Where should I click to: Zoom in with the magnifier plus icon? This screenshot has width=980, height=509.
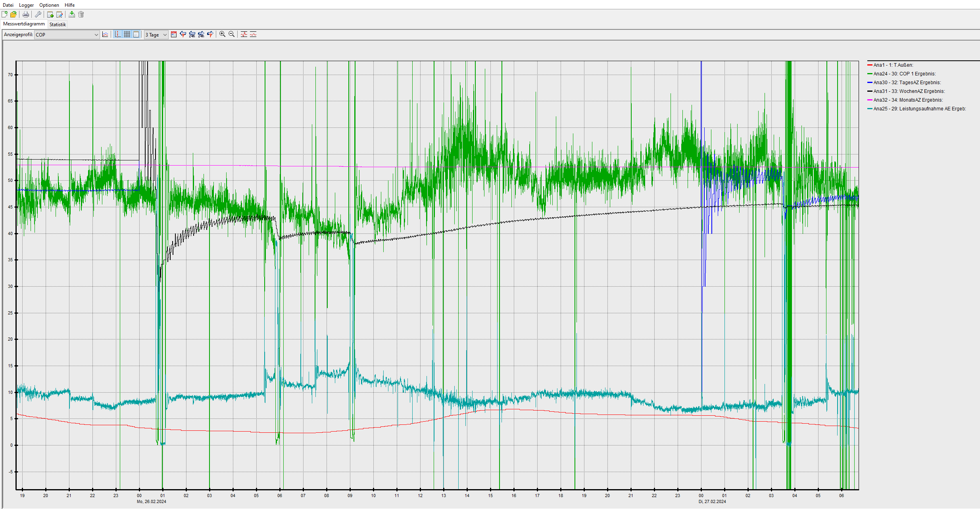(x=223, y=35)
